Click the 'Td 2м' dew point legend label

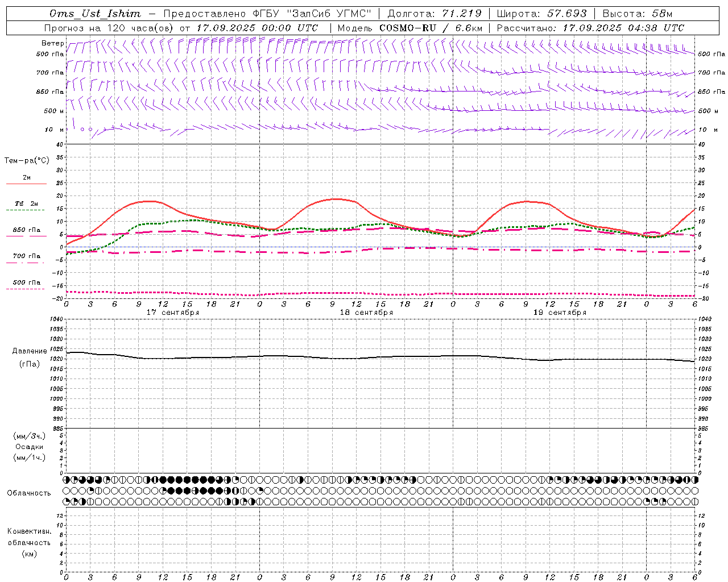(27, 203)
